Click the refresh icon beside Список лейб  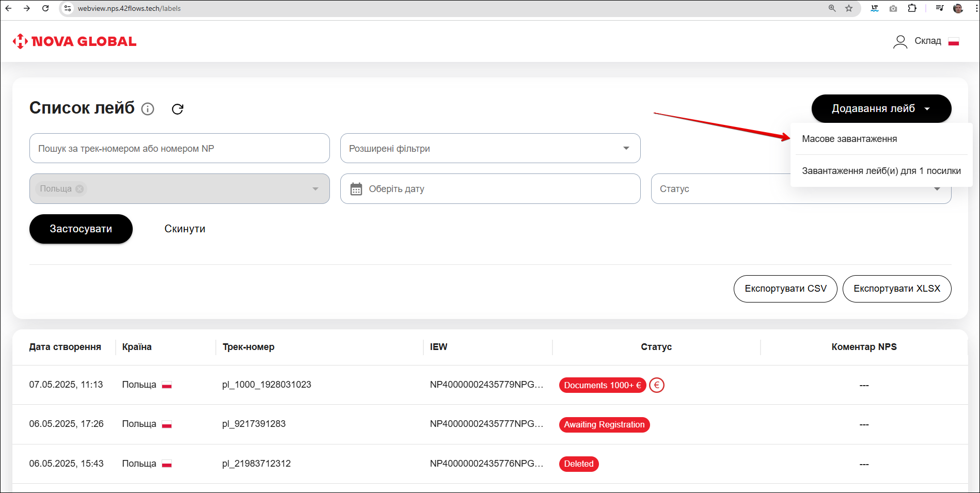178,109
